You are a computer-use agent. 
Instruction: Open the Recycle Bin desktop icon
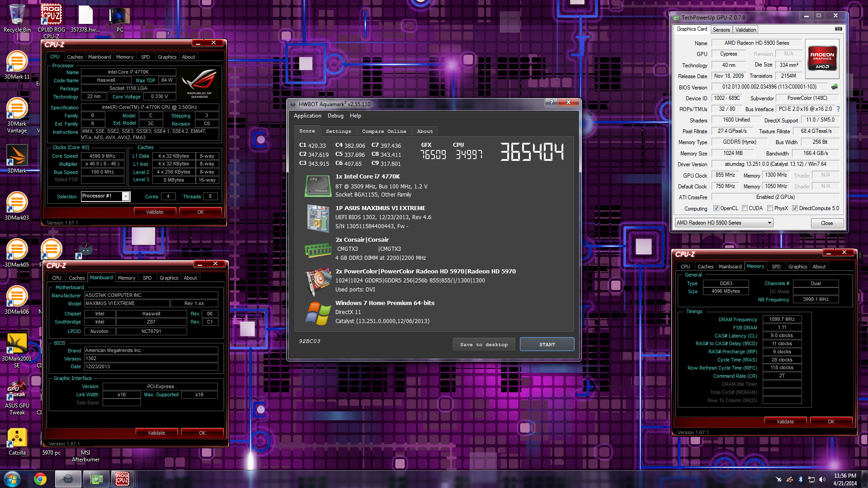pyautogui.click(x=17, y=18)
